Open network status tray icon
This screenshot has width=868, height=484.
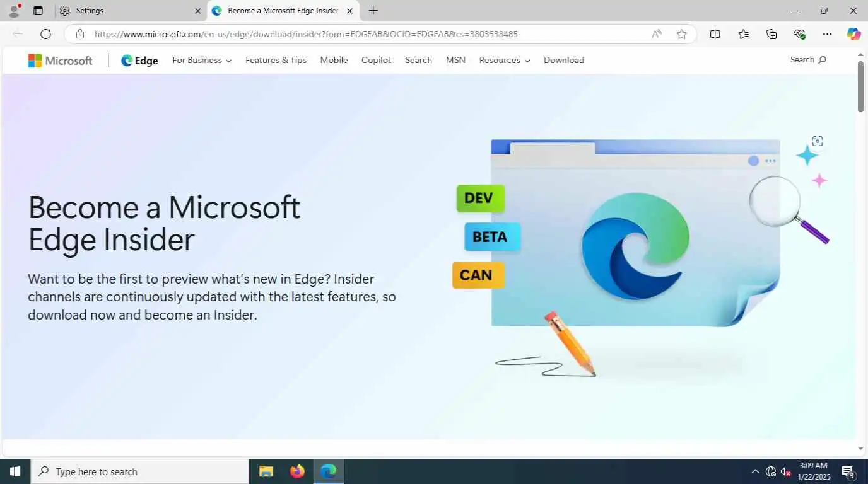pyautogui.click(x=771, y=471)
